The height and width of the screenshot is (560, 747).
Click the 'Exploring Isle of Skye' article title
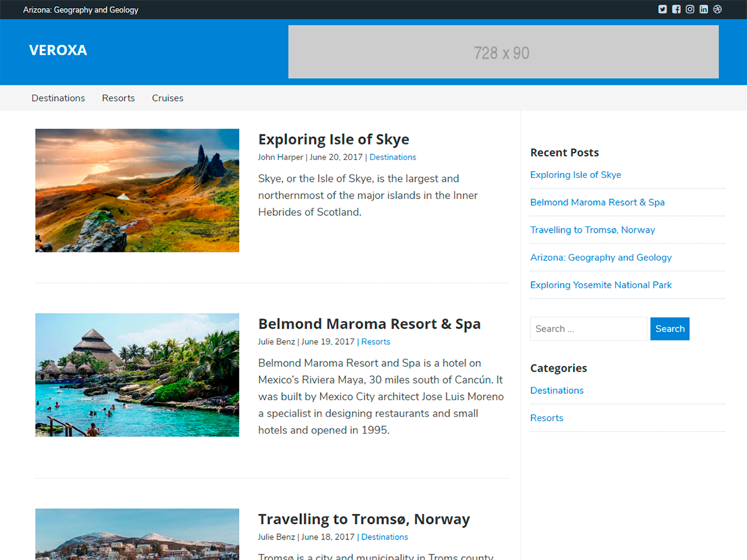[x=334, y=139]
